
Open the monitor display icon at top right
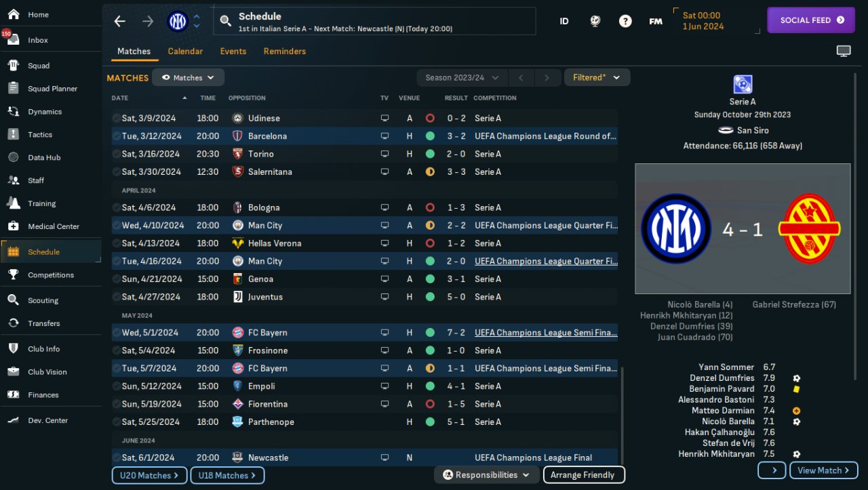click(844, 51)
